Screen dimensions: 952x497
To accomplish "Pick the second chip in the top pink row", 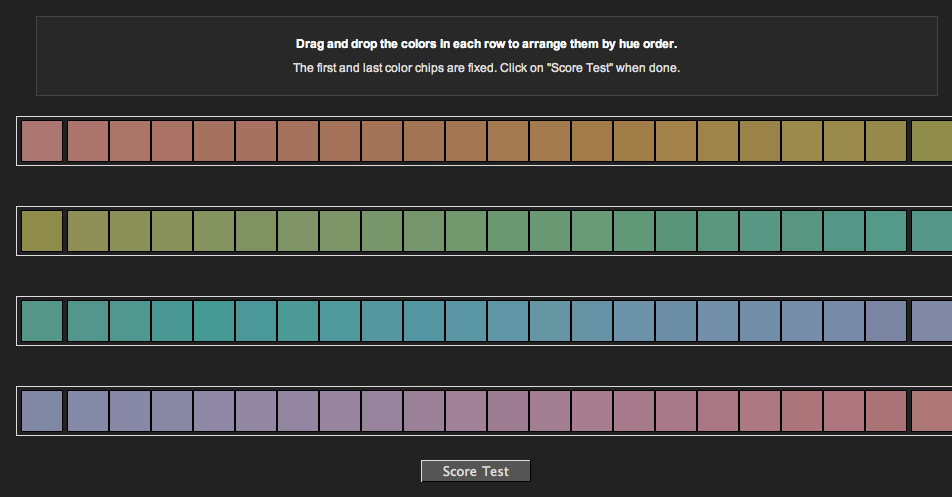I will (x=88, y=141).
